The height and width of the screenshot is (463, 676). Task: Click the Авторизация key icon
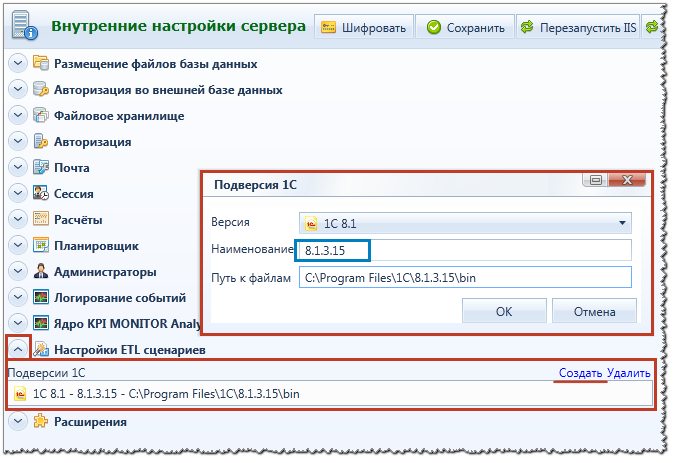pos(41,141)
